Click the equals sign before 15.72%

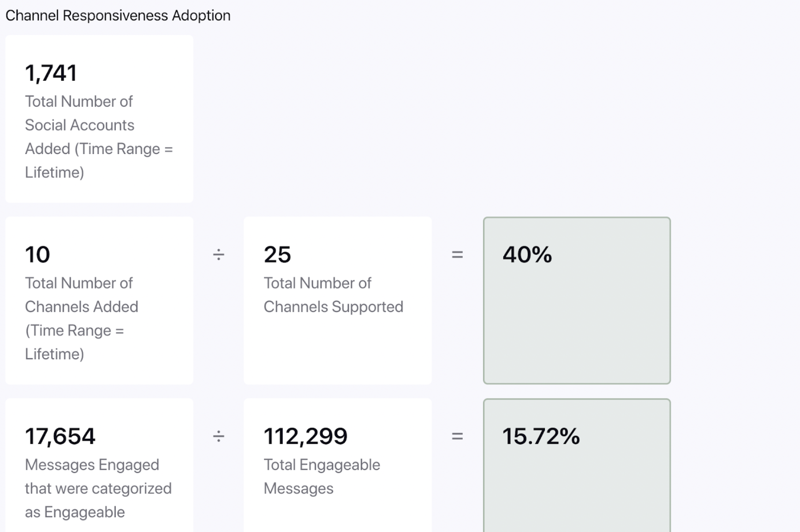pyautogui.click(x=457, y=436)
